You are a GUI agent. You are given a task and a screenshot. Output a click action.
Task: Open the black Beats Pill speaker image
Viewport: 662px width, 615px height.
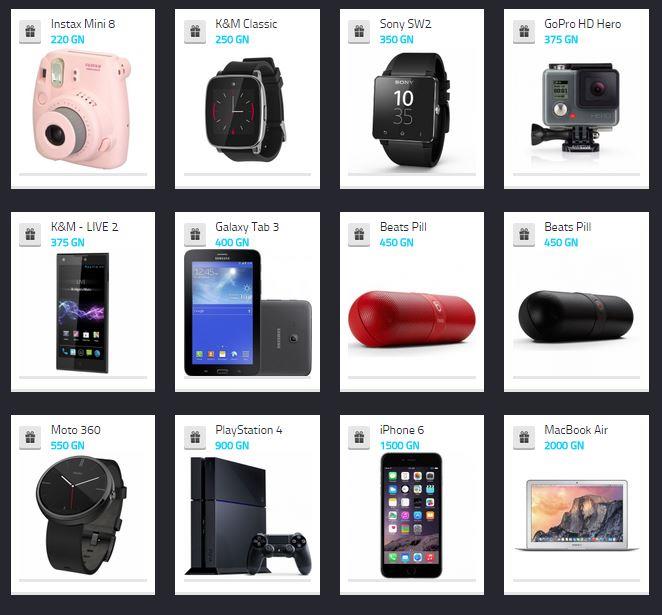(x=576, y=317)
